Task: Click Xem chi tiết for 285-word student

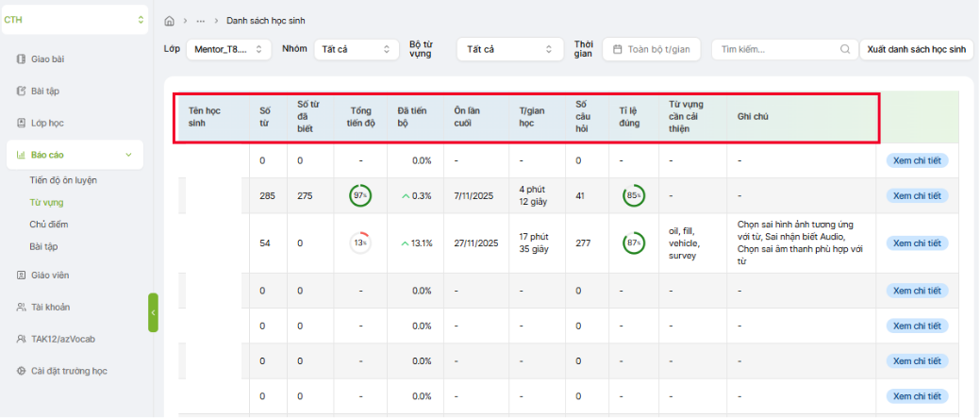Action: point(917,195)
